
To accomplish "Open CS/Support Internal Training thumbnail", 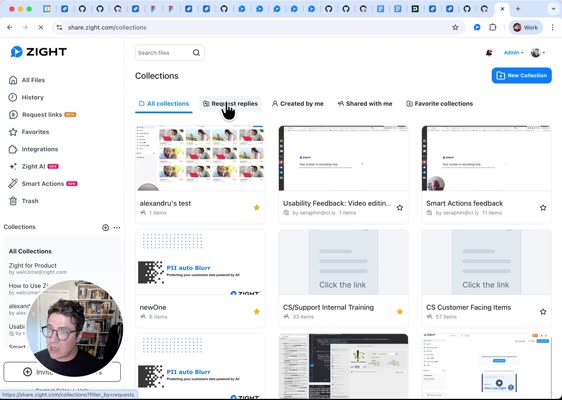I will 343,262.
